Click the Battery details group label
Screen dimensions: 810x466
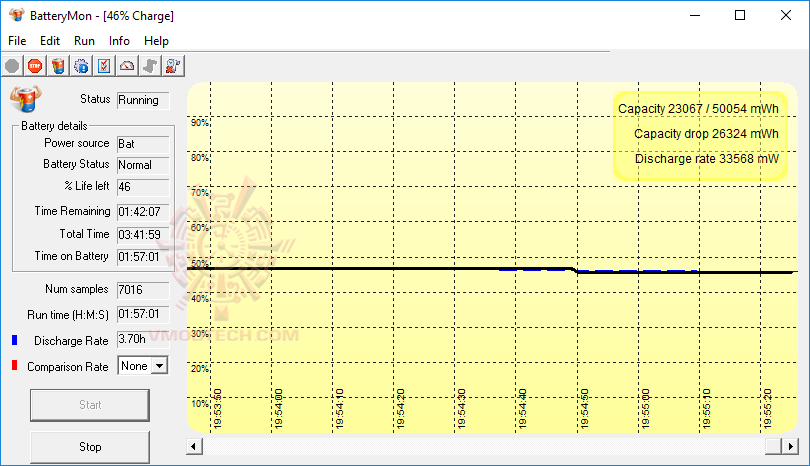pyautogui.click(x=54, y=126)
